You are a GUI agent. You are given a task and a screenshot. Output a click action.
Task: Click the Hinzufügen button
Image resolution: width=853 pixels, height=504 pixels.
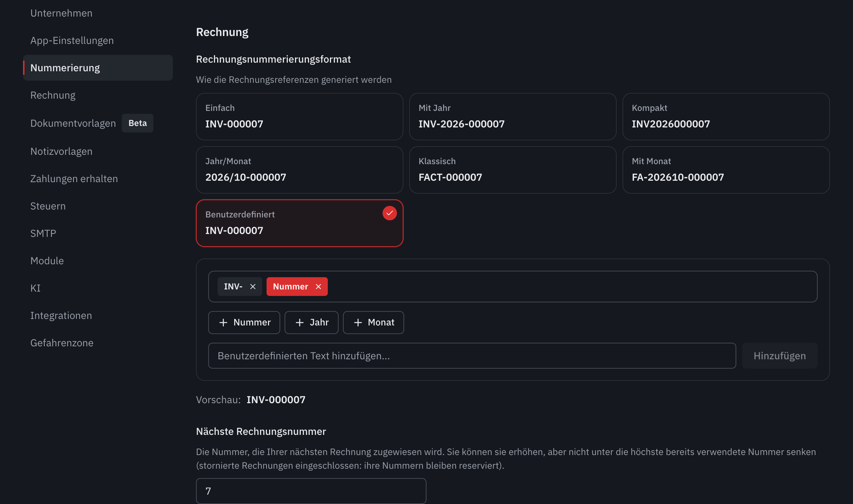tap(780, 356)
